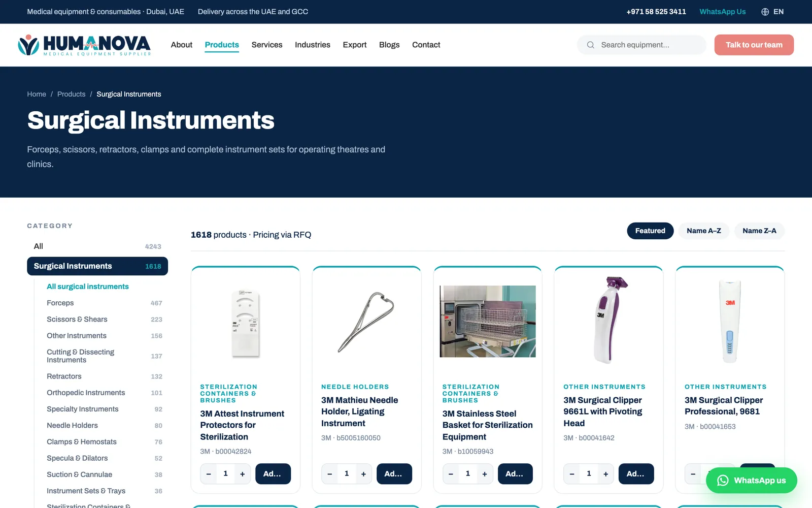This screenshot has width=812, height=508.
Task: Open 3M Mathieu Needle Holder title link
Action: coord(359,412)
